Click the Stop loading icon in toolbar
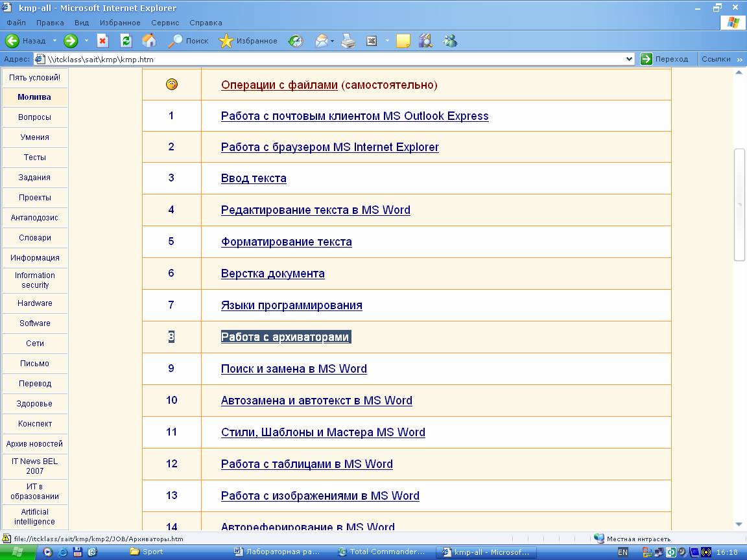This screenshot has width=747, height=560. click(102, 41)
